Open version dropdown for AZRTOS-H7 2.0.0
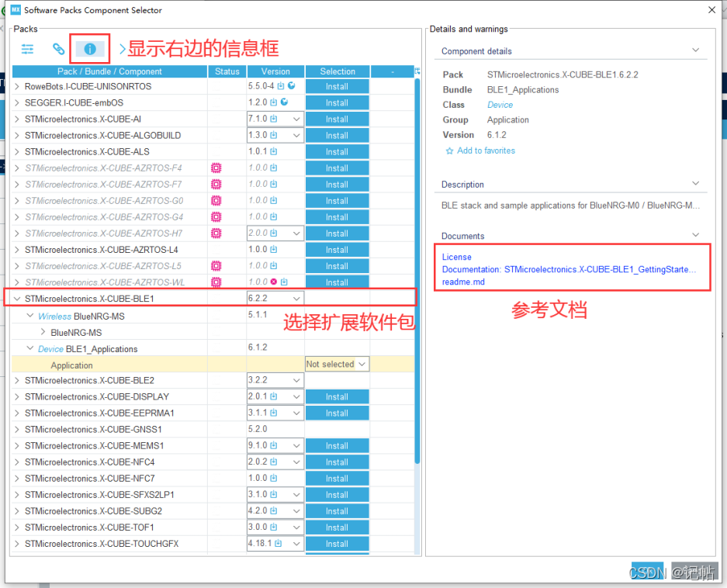 click(296, 233)
